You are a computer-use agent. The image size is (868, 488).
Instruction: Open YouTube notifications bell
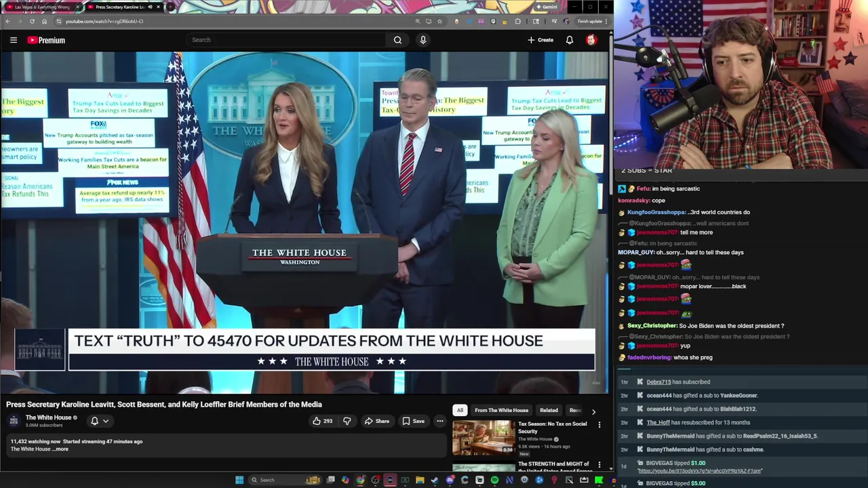point(570,40)
